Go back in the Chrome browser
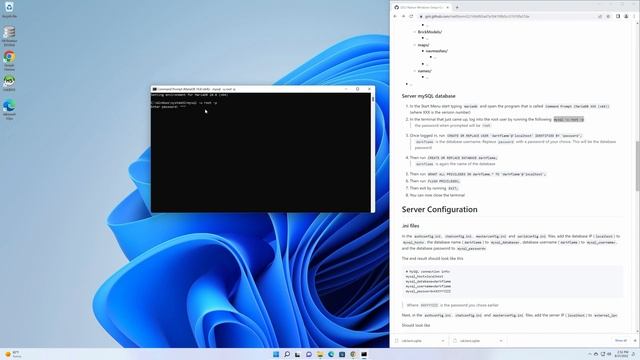The width and height of the screenshot is (640, 360). [x=395, y=16]
